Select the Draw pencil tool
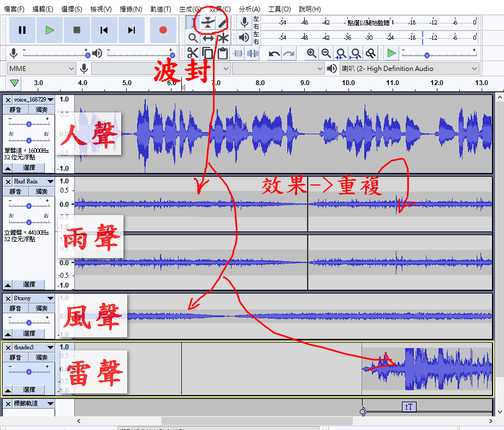 [222, 23]
